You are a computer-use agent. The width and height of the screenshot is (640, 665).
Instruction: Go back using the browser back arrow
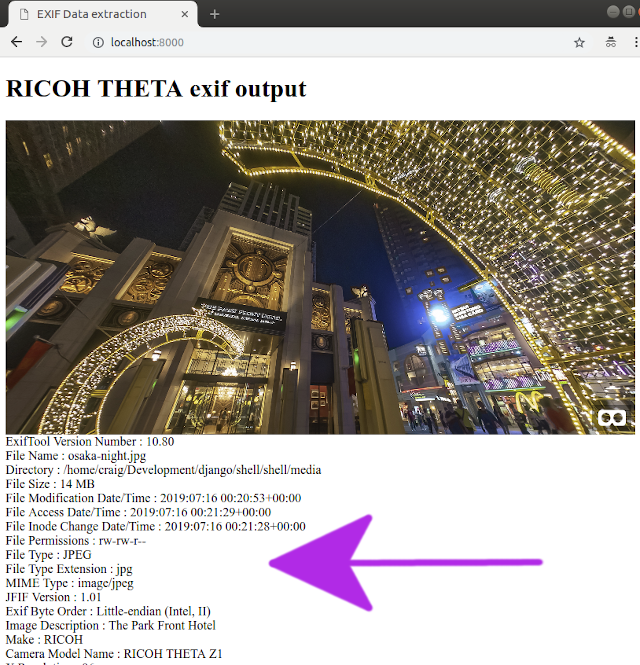(17, 42)
